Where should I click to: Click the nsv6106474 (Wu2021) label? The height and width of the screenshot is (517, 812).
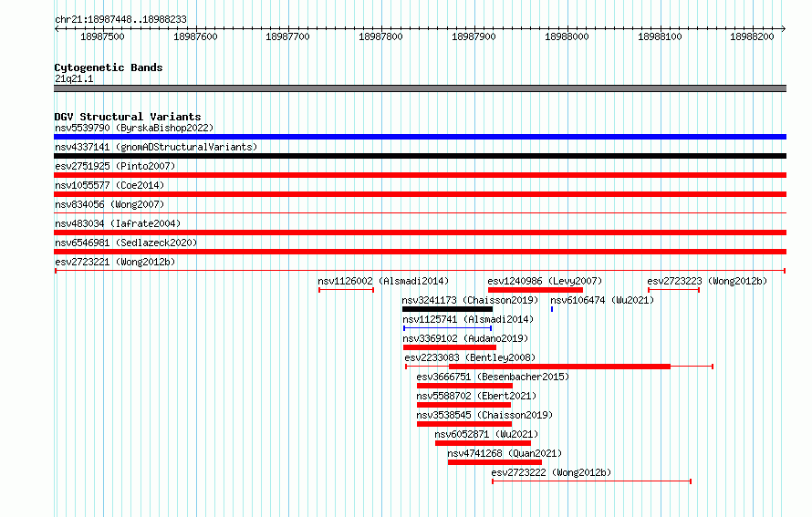coord(602,300)
